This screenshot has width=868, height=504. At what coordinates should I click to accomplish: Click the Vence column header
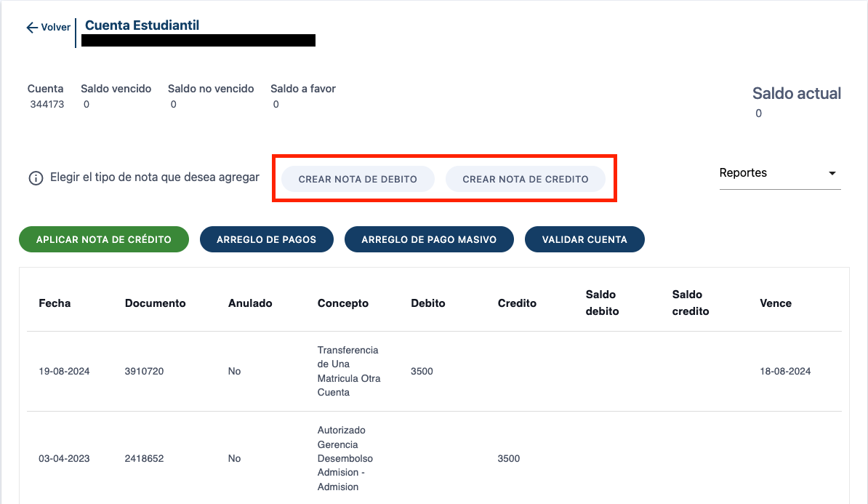tap(775, 303)
